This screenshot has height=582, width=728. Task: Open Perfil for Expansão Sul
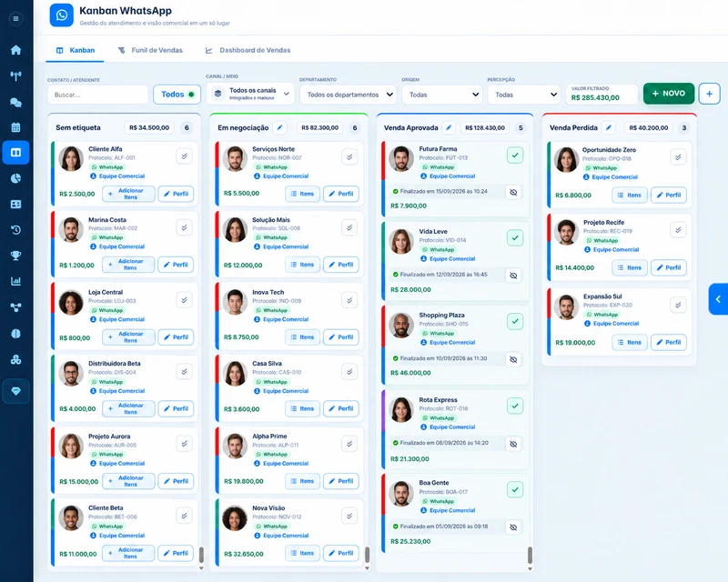(x=669, y=343)
